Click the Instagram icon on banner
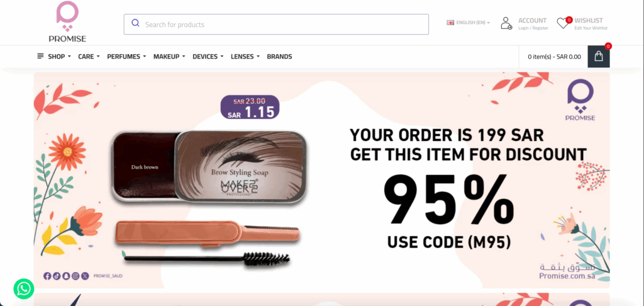Viewport: 644px width, 306px height. (x=75, y=276)
